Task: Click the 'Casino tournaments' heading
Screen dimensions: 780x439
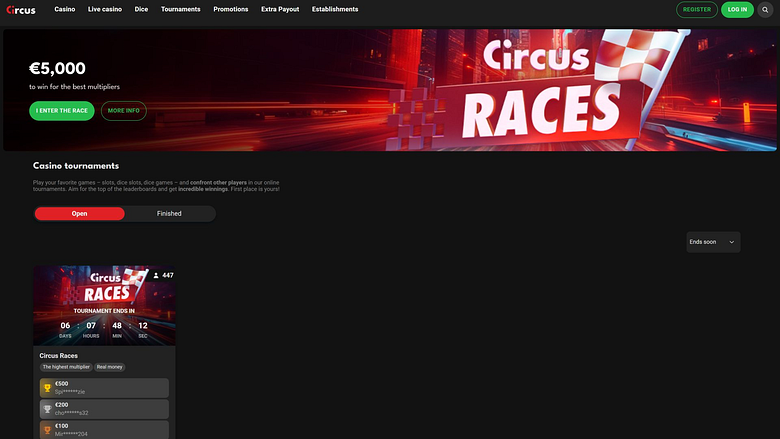Action: click(x=76, y=166)
